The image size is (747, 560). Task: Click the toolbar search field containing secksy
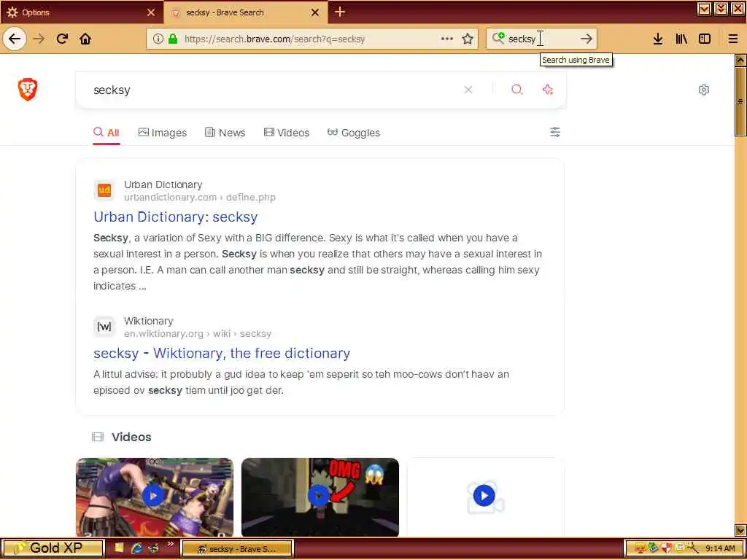click(541, 39)
